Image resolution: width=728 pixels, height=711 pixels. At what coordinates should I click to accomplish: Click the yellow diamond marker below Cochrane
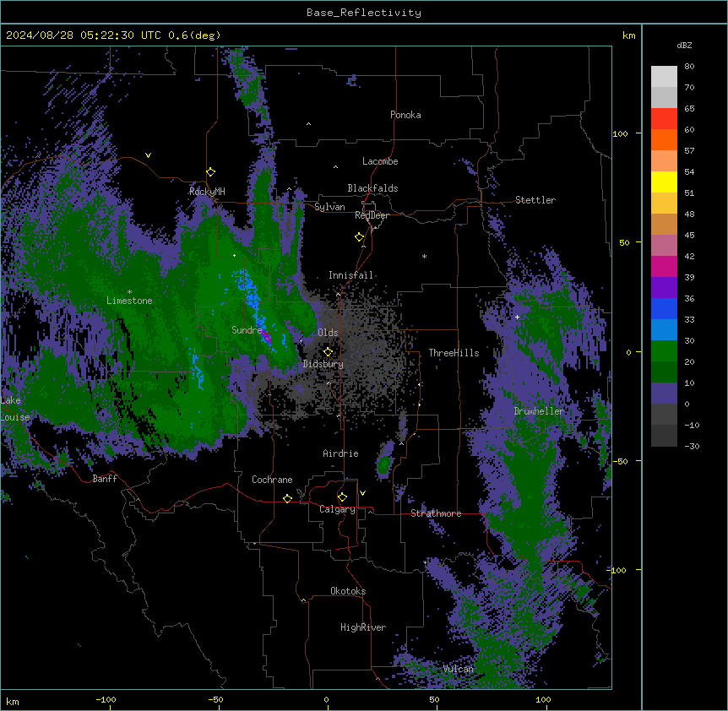coord(287,498)
